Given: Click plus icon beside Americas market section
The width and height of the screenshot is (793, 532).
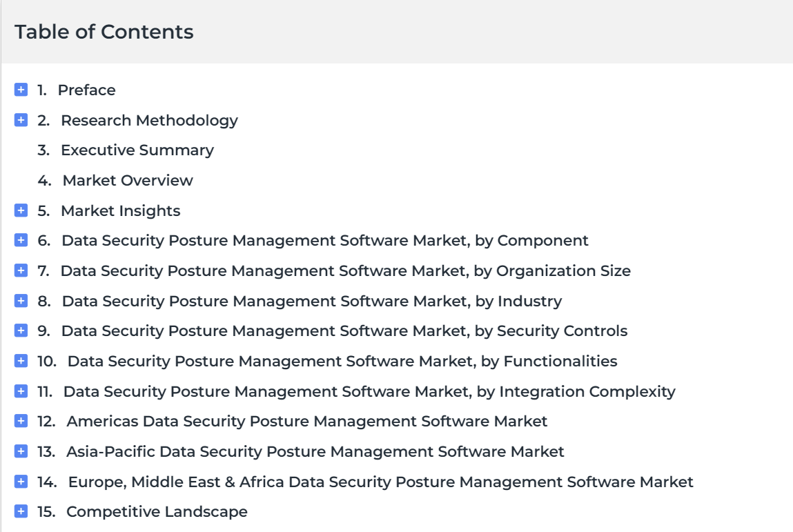Looking at the screenshot, I should coord(21,421).
